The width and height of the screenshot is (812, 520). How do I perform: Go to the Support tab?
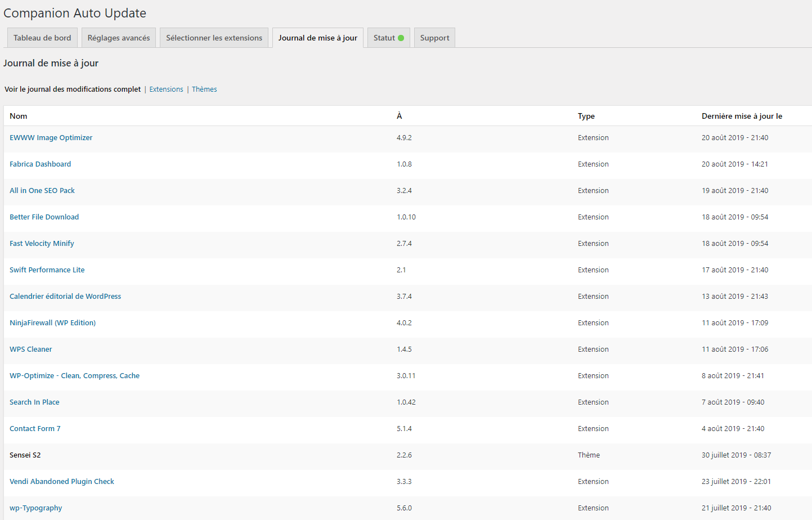[x=434, y=38]
